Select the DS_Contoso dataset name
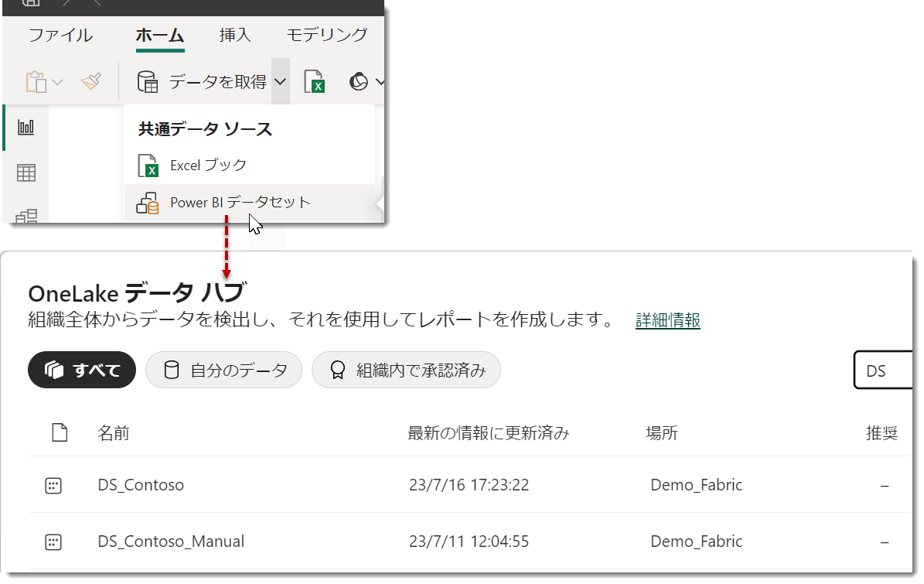 141,485
